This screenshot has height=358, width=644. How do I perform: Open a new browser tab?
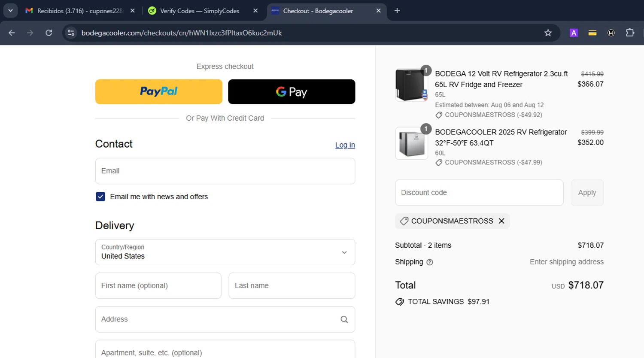tap(397, 11)
